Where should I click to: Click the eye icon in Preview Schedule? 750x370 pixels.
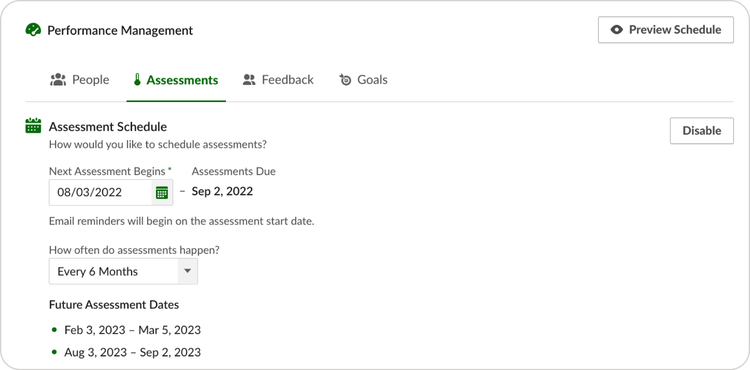click(x=617, y=30)
